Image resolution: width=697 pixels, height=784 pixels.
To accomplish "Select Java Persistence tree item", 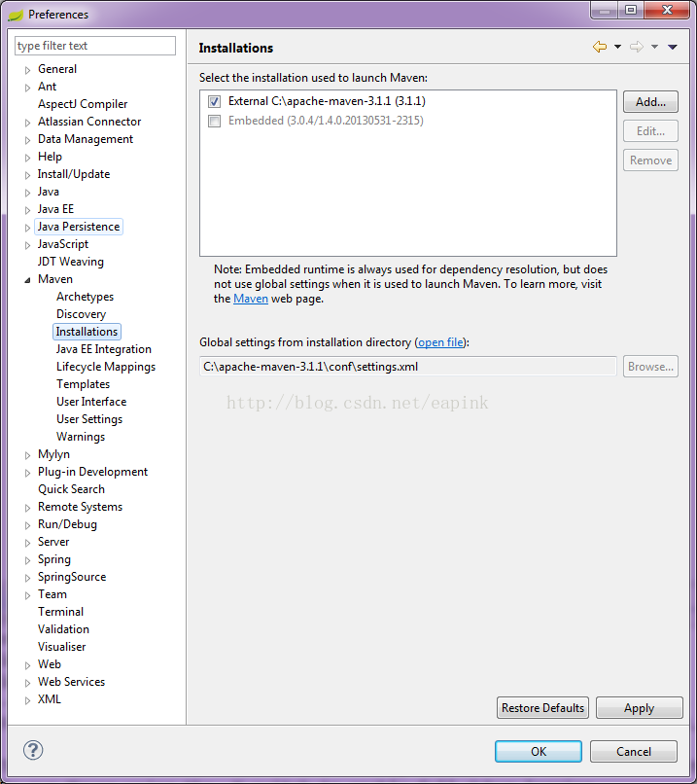I will point(79,227).
